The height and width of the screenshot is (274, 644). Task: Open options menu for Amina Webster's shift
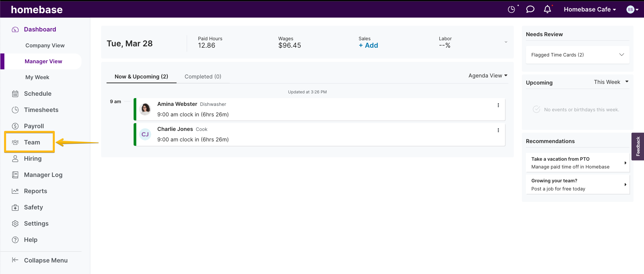pos(498,105)
